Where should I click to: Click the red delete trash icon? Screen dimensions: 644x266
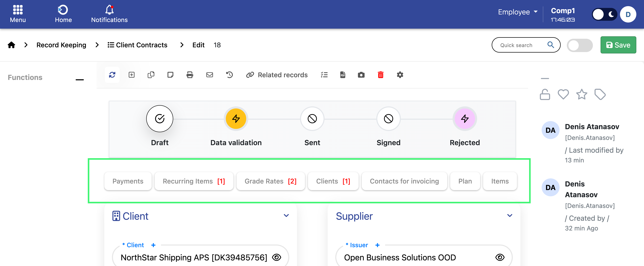[381, 75]
